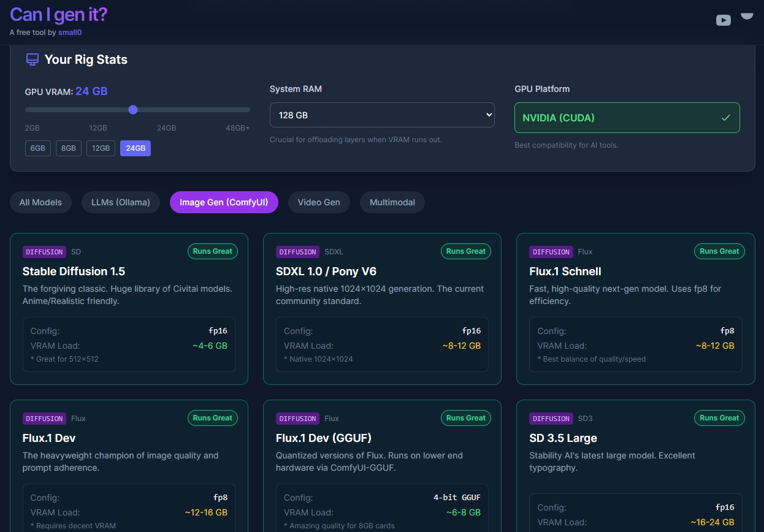Select the 24GB VRAM preset
764x532 pixels.
point(136,148)
